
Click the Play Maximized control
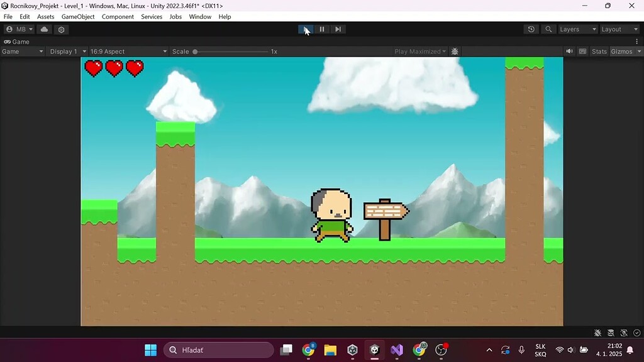[x=419, y=51]
